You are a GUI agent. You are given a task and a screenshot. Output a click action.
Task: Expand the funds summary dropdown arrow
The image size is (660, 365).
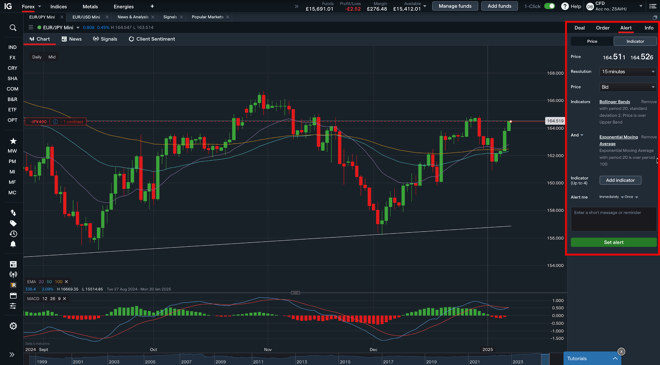click(424, 6)
